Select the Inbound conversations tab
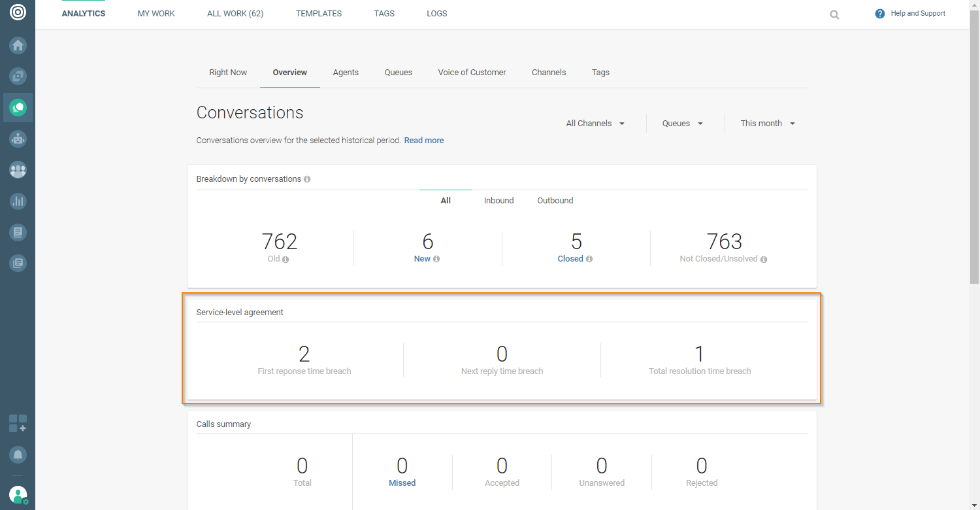Image resolution: width=980 pixels, height=510 pixels. pyautogui.click(x=498, y=201)
